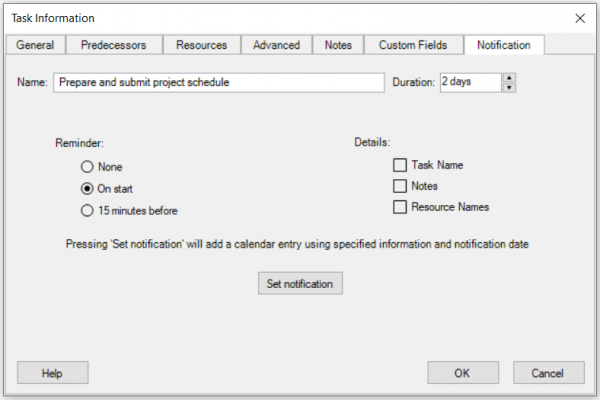Viewport: 600px width, 400px height.
Task: Check the Task Name details box
Action: click(x=400, y=165)
